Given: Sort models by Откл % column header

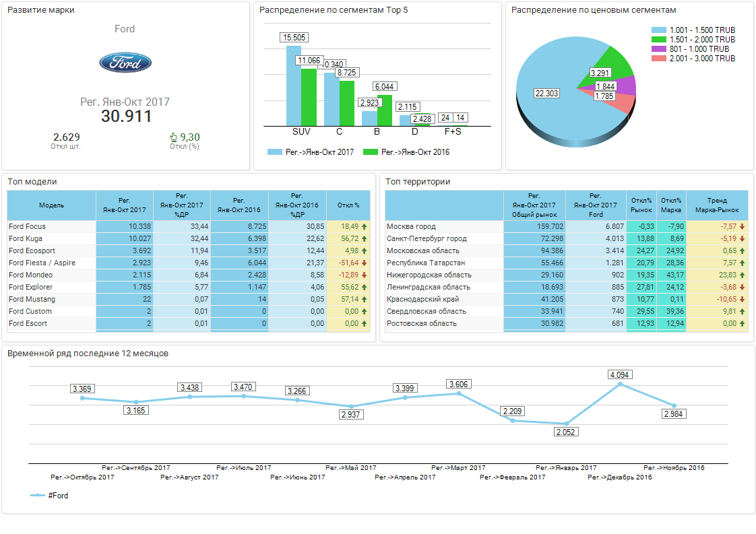Looking at the screenshot, I should coord(348,205).
